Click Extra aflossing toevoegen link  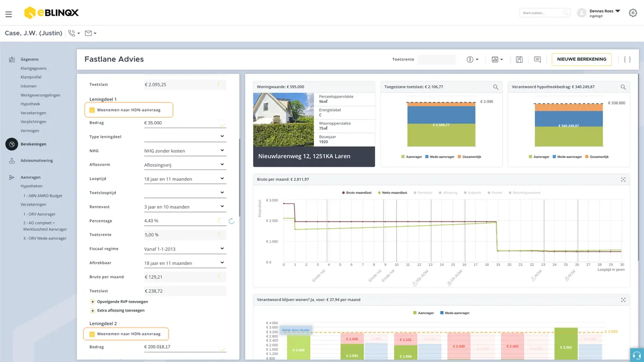(x=121, y=311)
